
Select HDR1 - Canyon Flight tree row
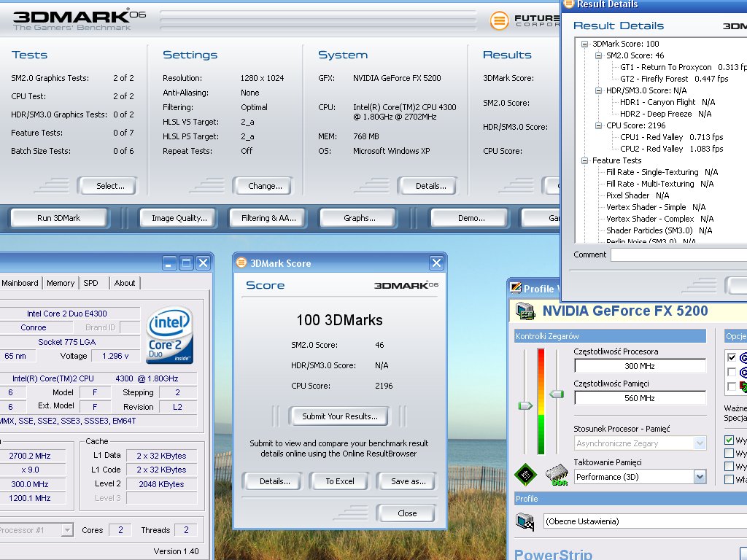pos(667,102)
